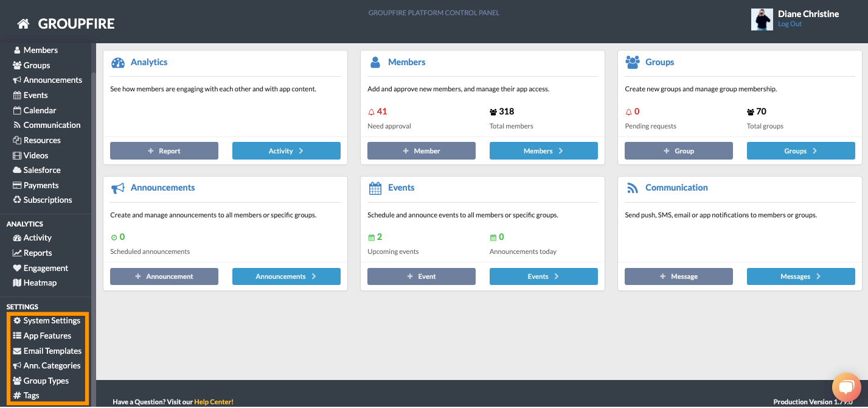Click the Log Out link
The image size is (868, 408).
(790, 24)
